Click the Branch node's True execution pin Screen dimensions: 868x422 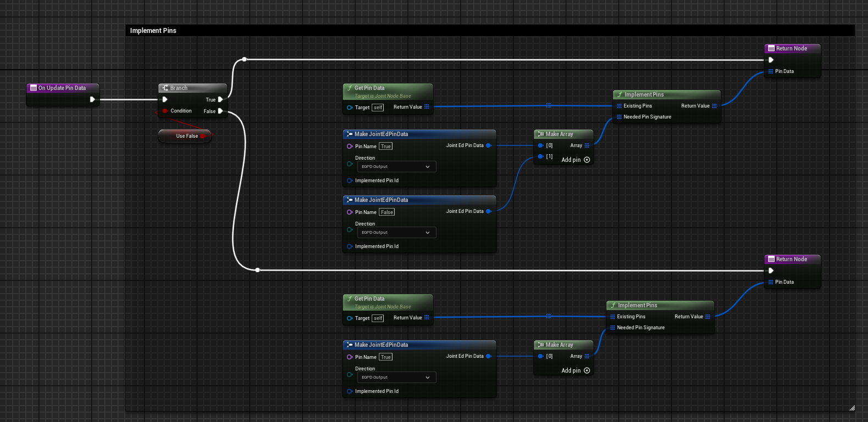point(220,99)
